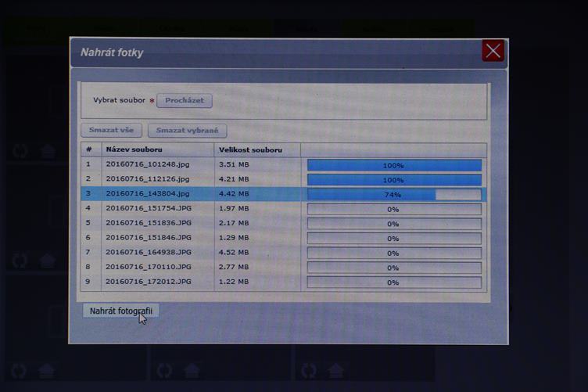Select file 20160716_101248.jpg
Screen dimensions: 588x392
pyautogui.click(x=148, y=164)
